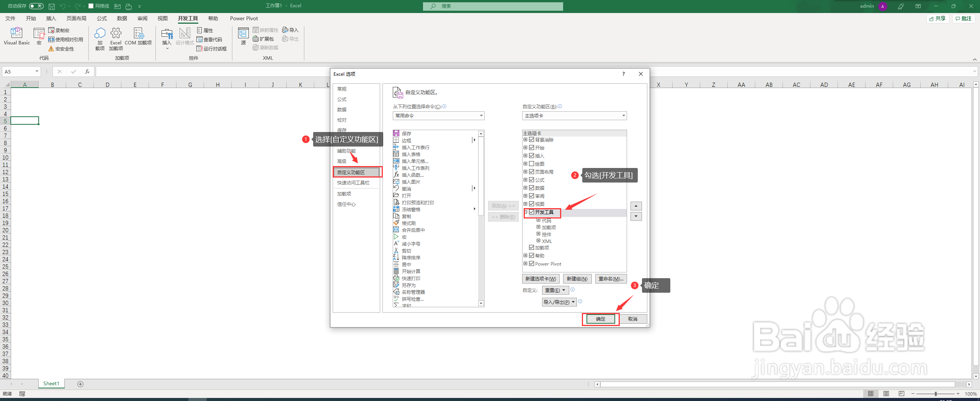Save workbook from quick access toolbar

pyautogui.click(x=52, y=6)
